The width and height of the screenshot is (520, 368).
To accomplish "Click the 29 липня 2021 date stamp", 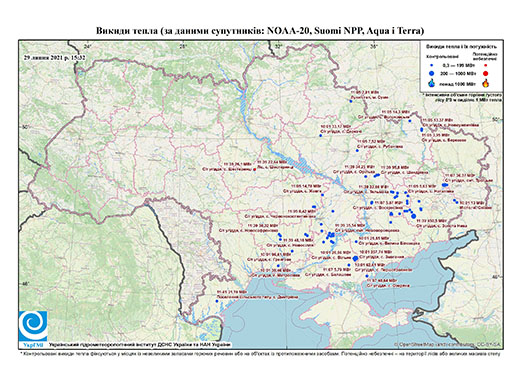I will tap(54, 57).
